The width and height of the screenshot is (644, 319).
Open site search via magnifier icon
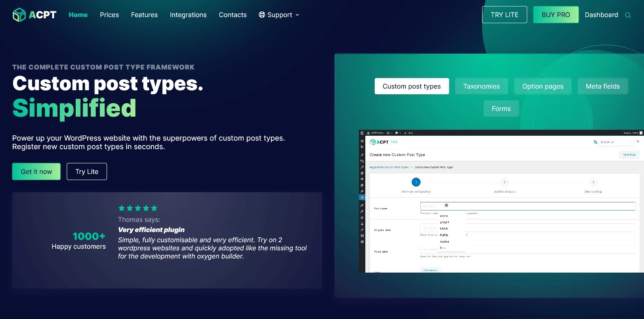coord(628,15)
